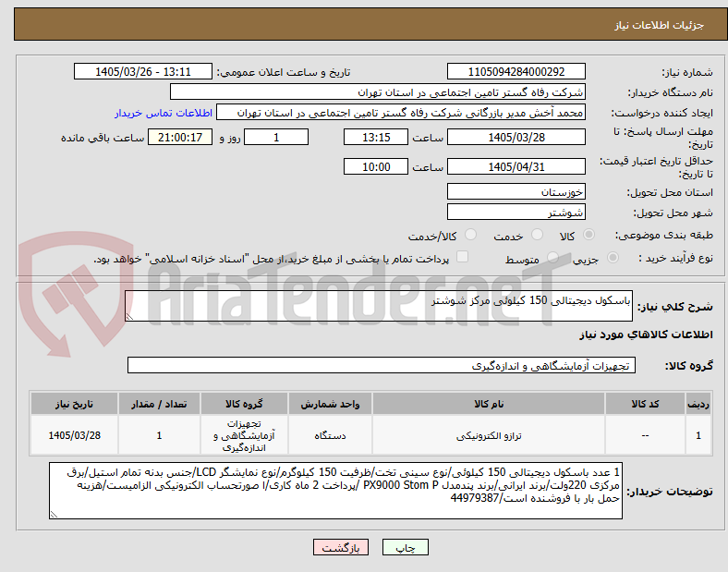Click the price validity time field 10:00
Viewport: 728px width, 572px height.
coord(376,166)
